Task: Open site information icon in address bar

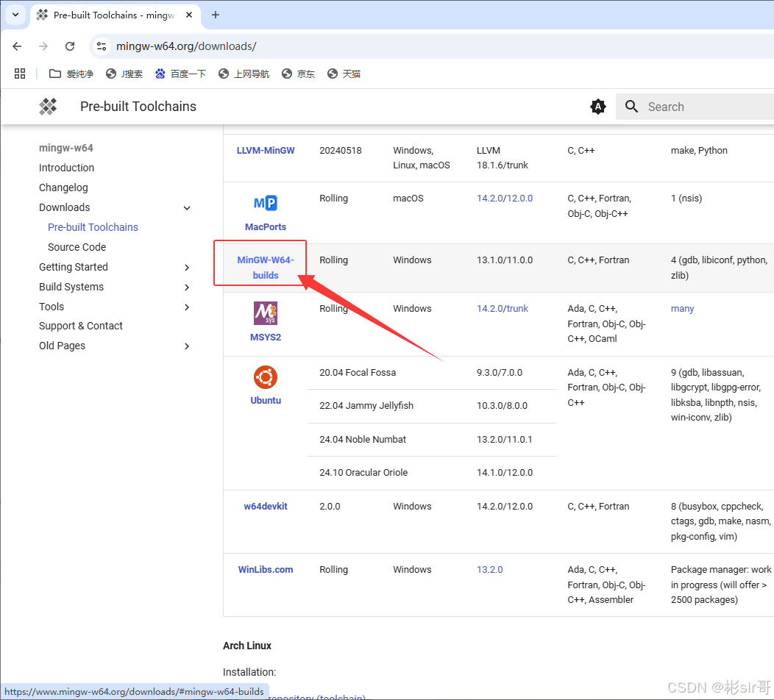Action: coord(102,46)
